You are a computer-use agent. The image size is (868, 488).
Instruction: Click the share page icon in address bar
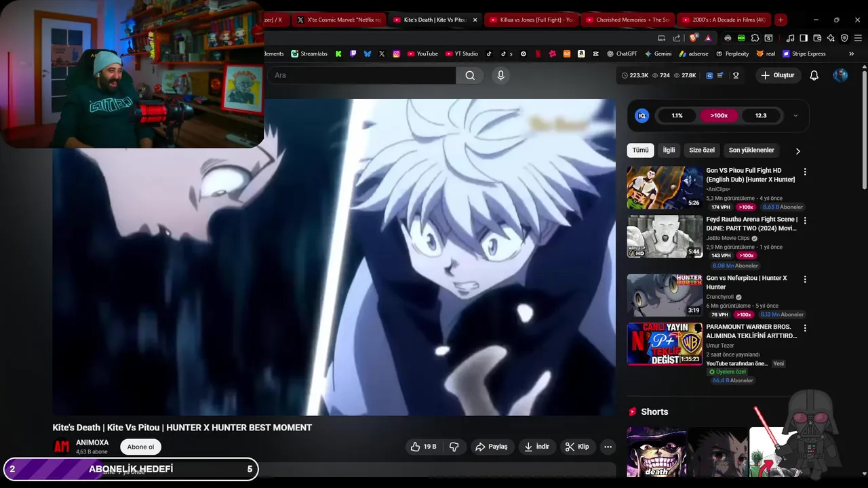coord(676,38)
